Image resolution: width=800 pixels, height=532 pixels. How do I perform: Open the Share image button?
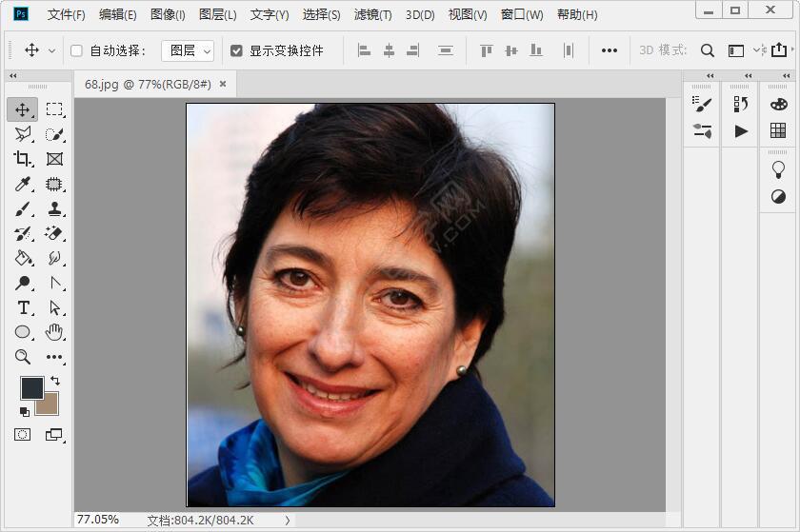(x=779, y=50)
